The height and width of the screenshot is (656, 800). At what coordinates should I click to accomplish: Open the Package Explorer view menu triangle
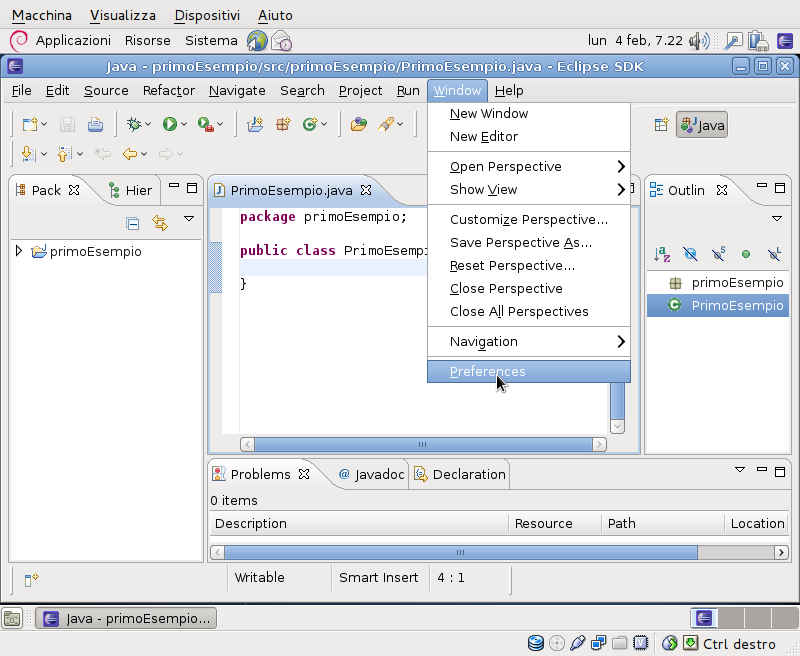point(189,218)
